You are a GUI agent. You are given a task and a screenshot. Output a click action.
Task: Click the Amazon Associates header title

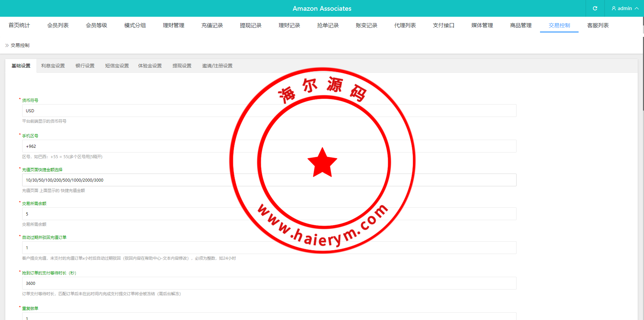pyautogui.click(x=322, y=8)
